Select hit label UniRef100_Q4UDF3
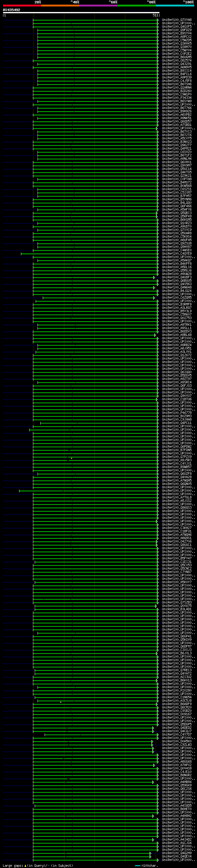Screen dimensions: 197x868 (x=177, y=277)
